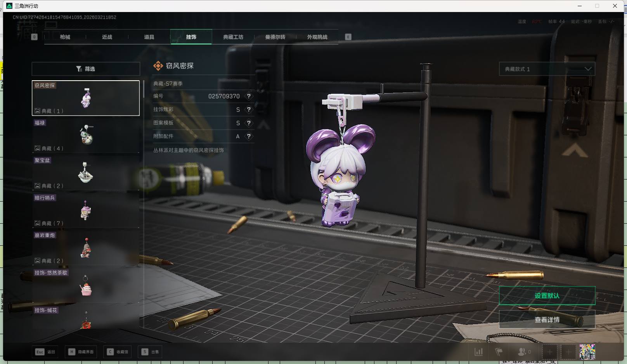Image resolution: width=627 pixels, height=364 pixels.
Task: Open the statistics bar chart icon
Action: (479, 352)
